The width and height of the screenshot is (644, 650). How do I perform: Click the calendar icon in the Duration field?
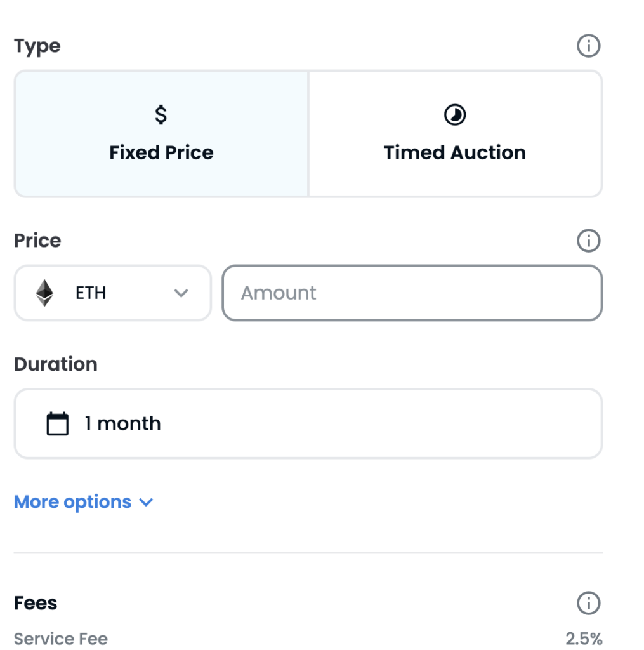[x=58, y=424]
